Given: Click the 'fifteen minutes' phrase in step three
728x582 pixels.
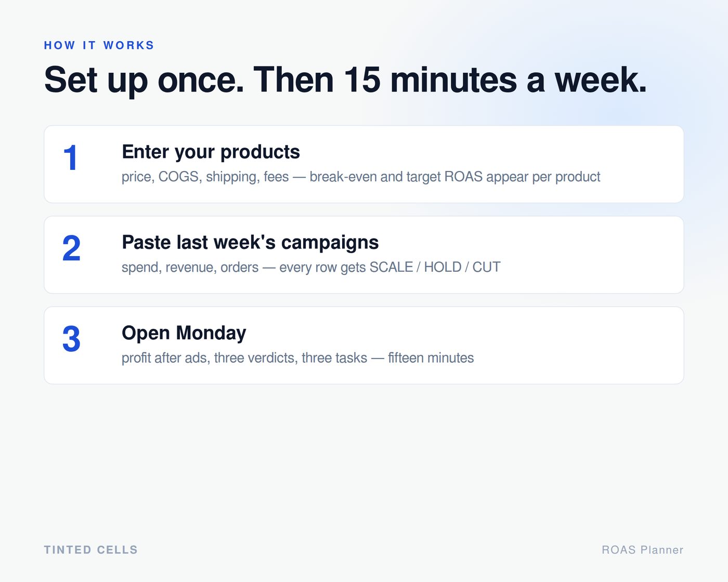Looking at the screenshot, I should (431, 358).
